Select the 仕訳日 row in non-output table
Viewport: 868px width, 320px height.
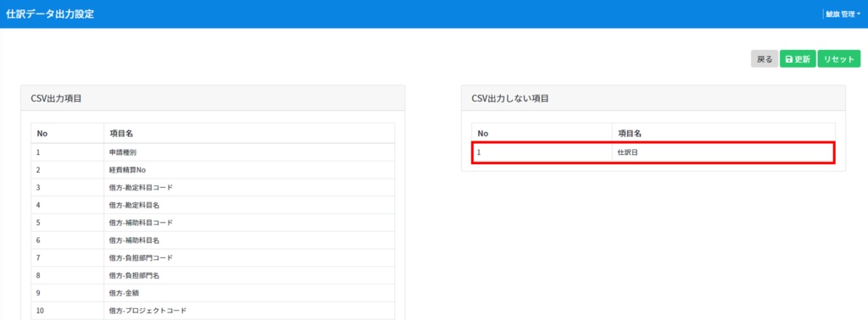[654, 152]
